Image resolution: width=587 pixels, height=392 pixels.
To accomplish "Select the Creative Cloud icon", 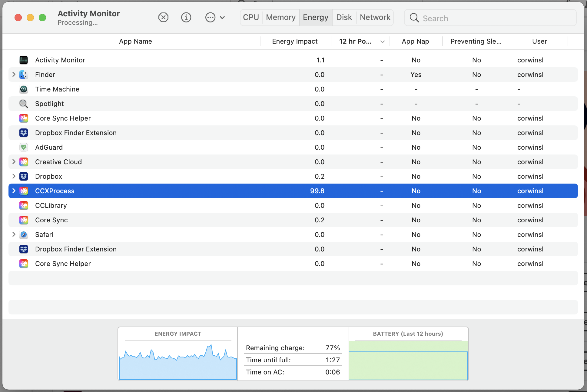I will 23,162.
